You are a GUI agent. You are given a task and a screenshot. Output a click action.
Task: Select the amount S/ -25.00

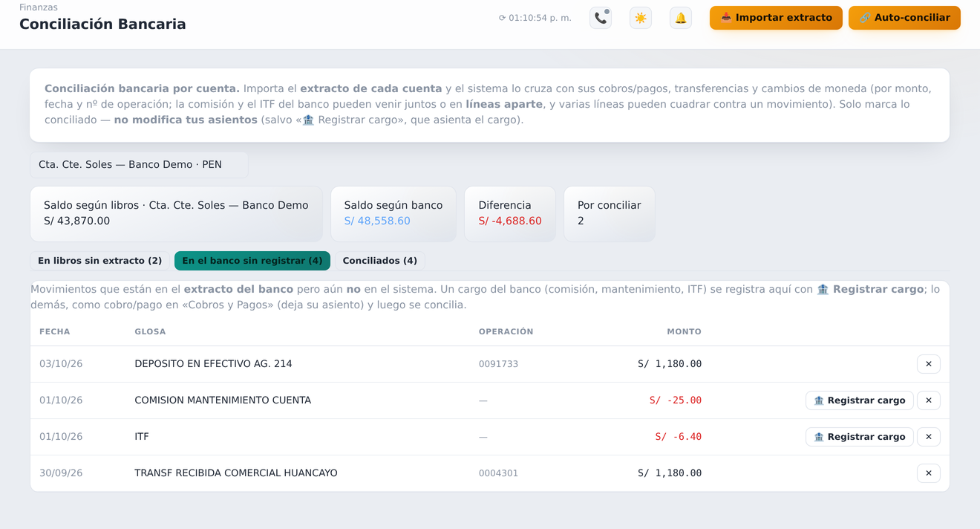pos(676,400)
